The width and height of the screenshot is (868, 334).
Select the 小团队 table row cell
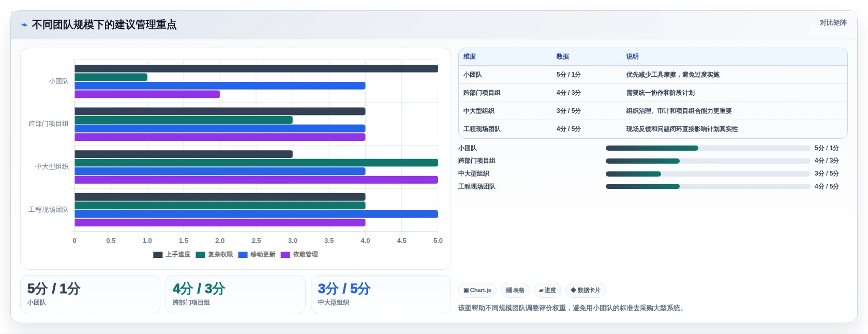pos(473,75)
